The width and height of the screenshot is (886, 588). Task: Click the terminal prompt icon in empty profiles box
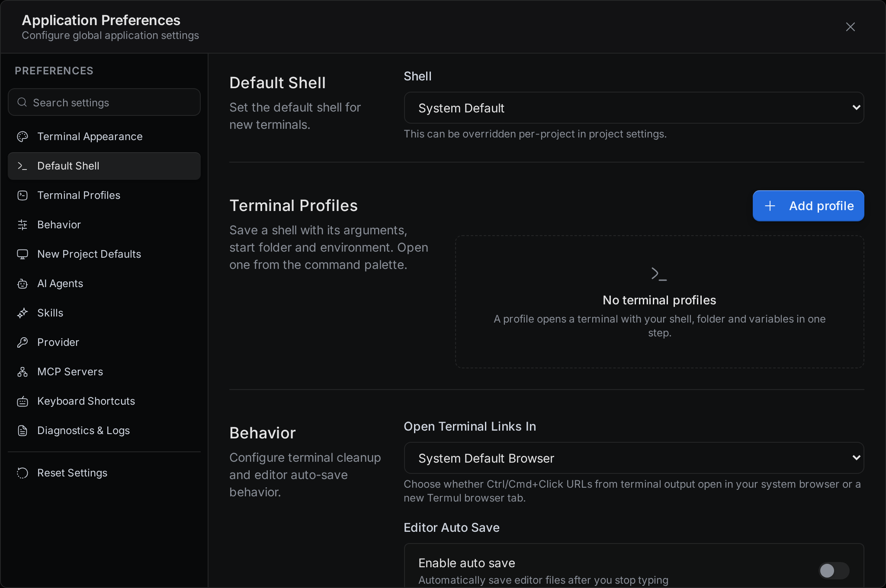659,274
